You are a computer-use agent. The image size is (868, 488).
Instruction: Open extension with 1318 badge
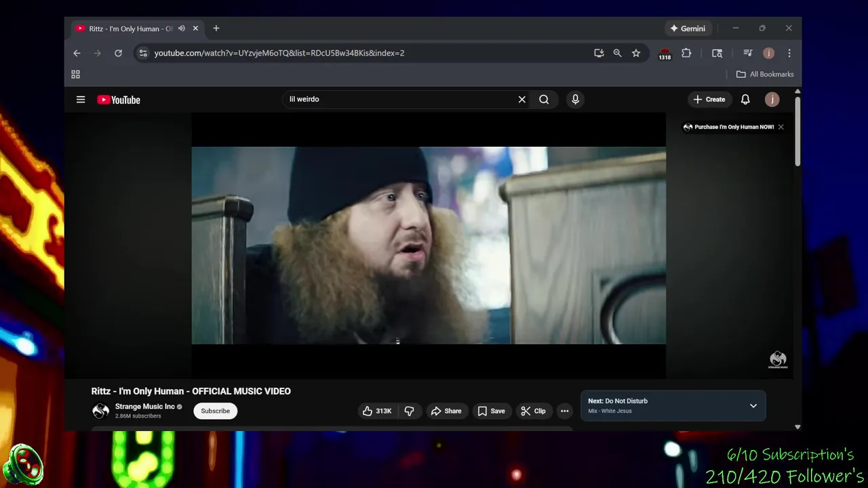[x=665, y=54]
